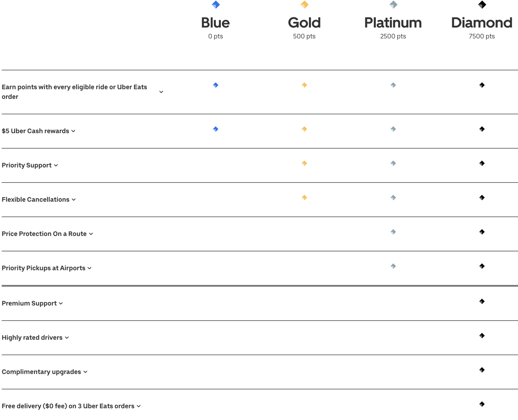Screen dimensions: 518x420
Task: Click black diamond in Complimentary upgrades row
Action: click(x=482, y=370)
